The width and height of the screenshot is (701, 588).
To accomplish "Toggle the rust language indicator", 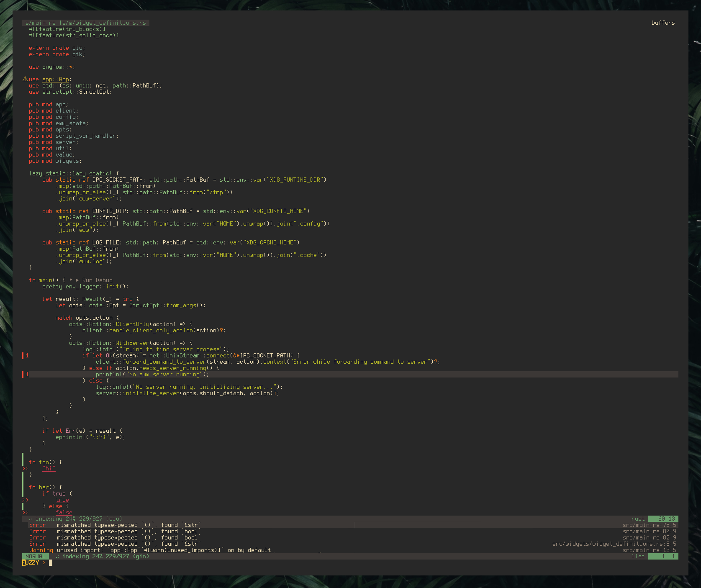I will (637, 518).
